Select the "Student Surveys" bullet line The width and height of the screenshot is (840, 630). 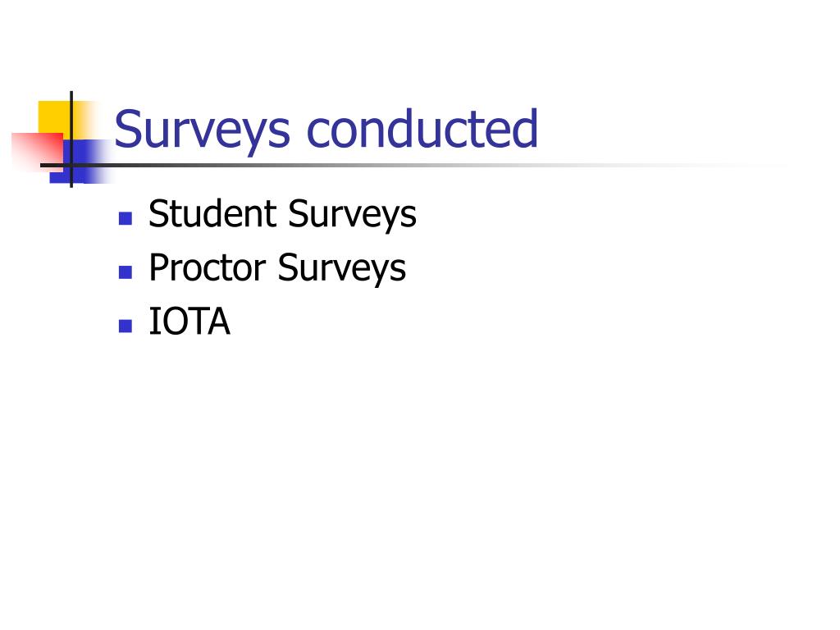pyautogui.click(x=282, y=214)
